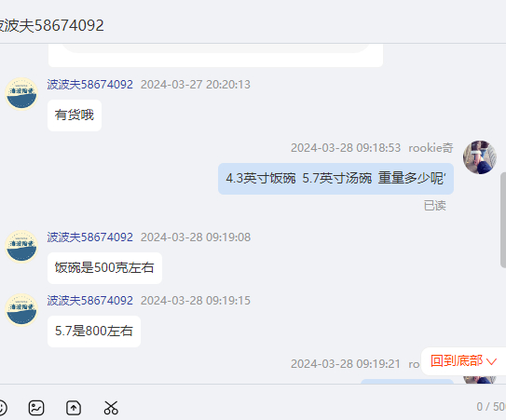The image size is (506, 420).
Task: Open 波波夫58674092 name link at 09:19:08
Action: (90, 237)
